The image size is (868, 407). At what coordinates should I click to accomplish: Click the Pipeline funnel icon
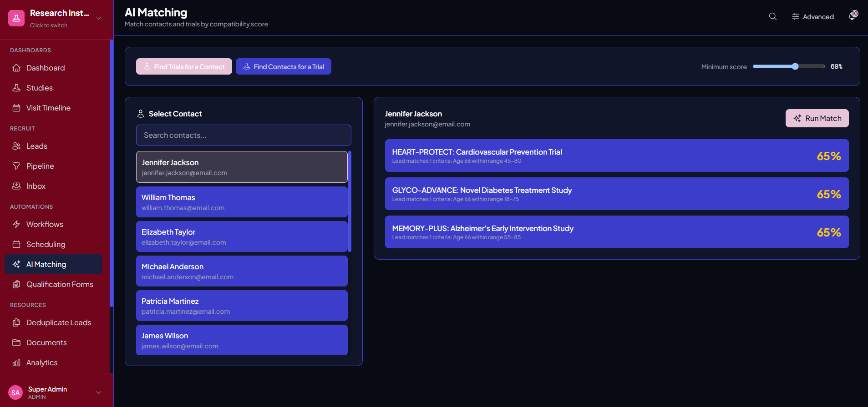point(16,166)
